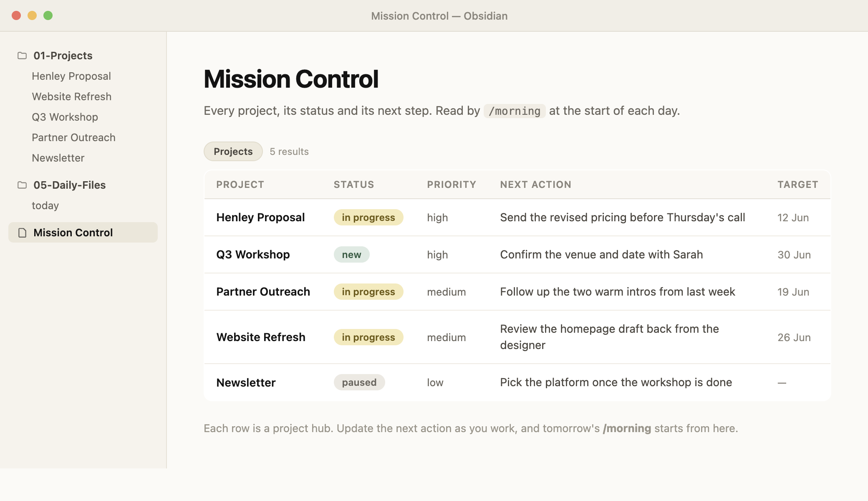Click the window title 'Mission Control — Obsidian'

[439, 16]
